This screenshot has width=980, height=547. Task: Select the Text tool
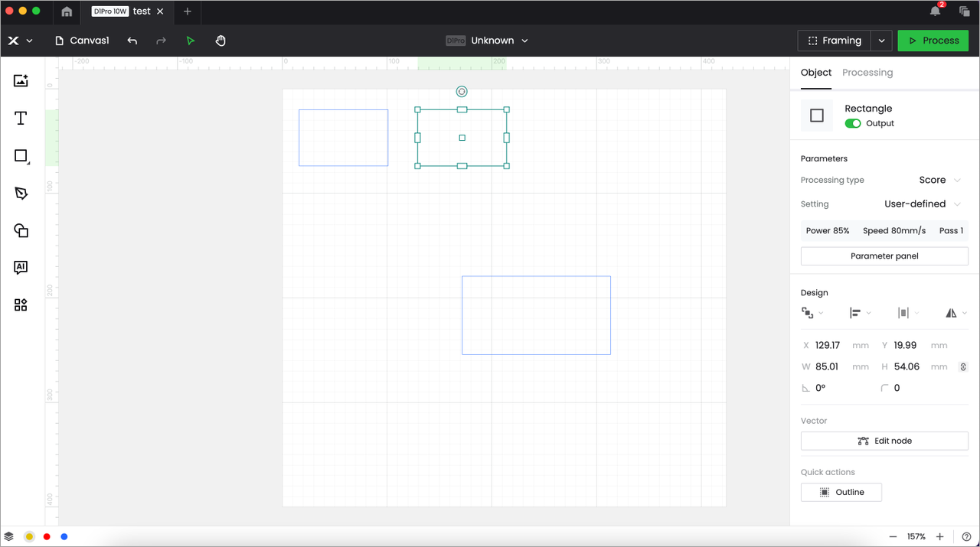tap(21, 118)
